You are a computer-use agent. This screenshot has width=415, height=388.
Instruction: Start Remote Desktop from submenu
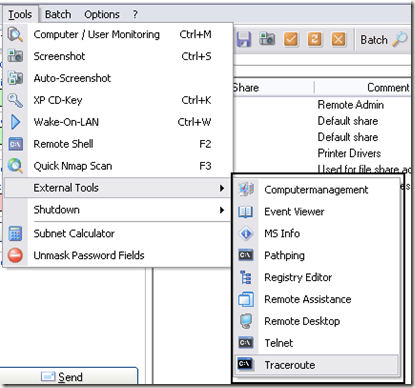click(x=317, y=321)
